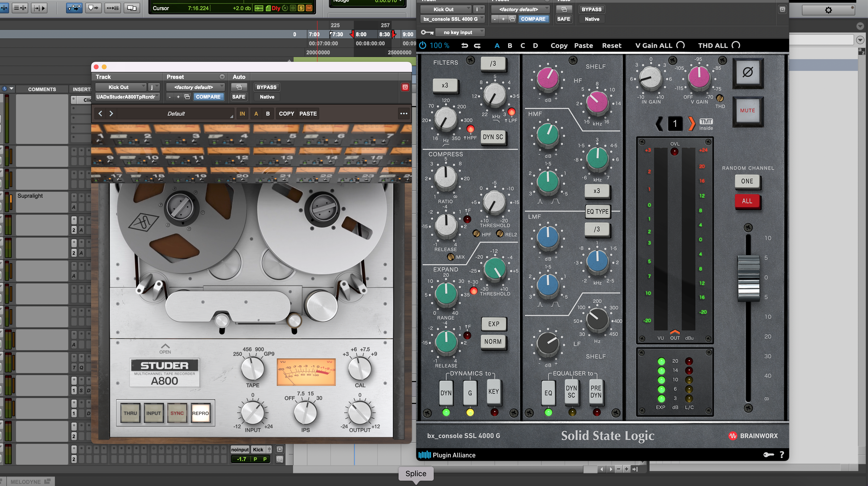Click the EQ TYPE button
868x486 pixels.
[597, 212]
